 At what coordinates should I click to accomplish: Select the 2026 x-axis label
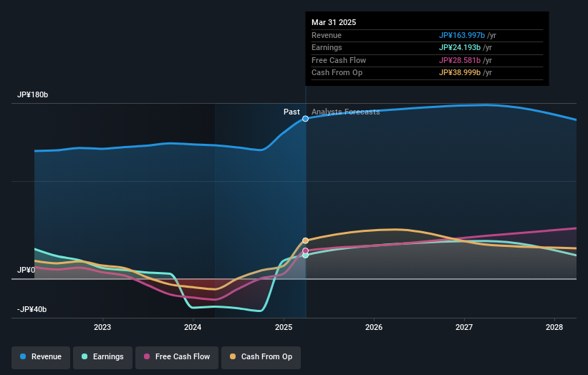point(374,327)
